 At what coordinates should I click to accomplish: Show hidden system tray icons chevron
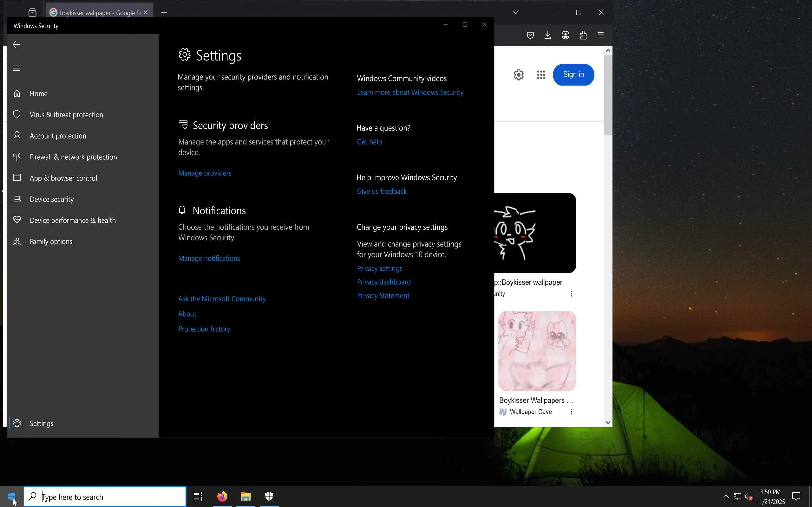tap(726, 496)
